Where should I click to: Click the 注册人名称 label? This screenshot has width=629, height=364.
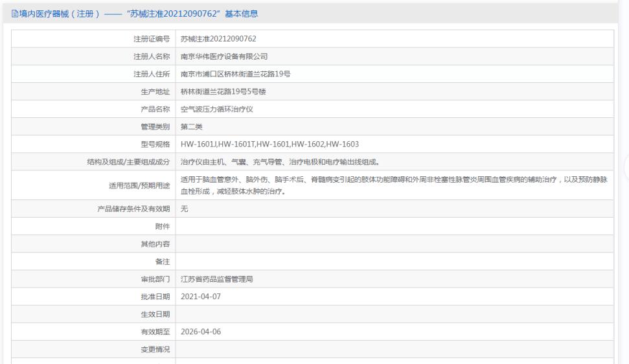tap(152, 56)
